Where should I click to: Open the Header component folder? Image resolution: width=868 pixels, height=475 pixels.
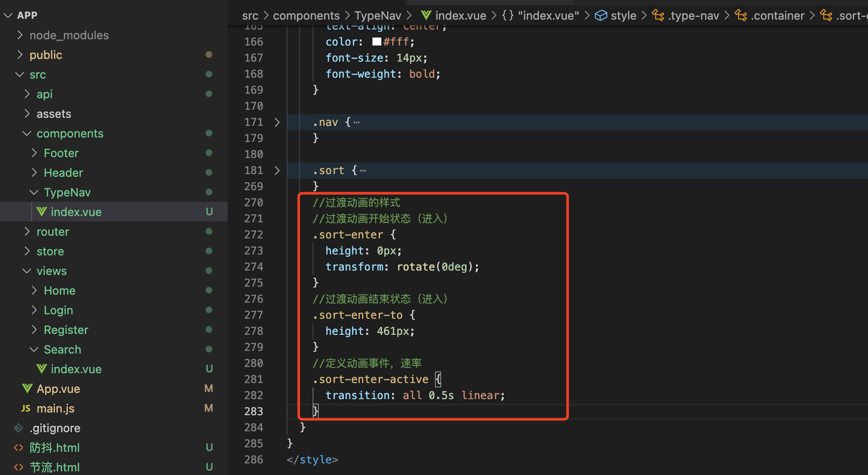pos(114,172)
